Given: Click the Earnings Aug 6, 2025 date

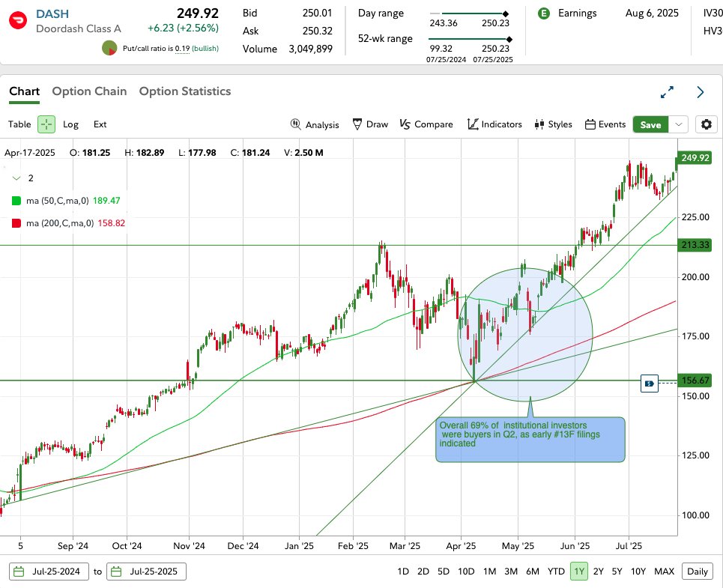Looking at the screenshot, I should click(x=652, y=13).
